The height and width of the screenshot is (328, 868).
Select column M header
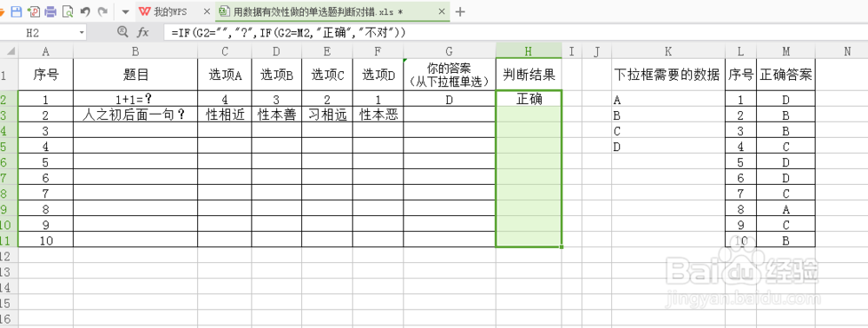click(x=786, y=51)
